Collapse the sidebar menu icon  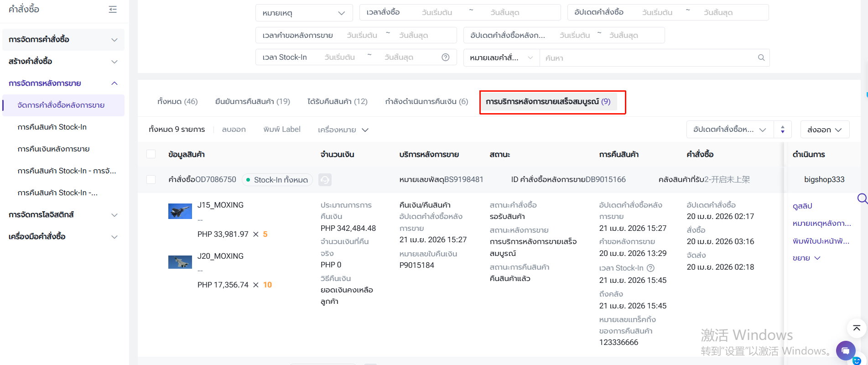(x=113, y=10)
